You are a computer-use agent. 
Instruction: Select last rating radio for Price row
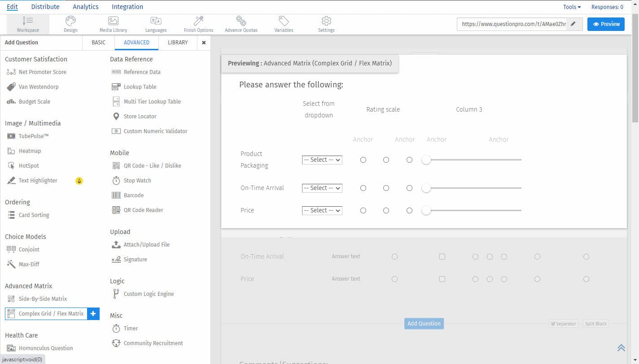tap(409, 211)
